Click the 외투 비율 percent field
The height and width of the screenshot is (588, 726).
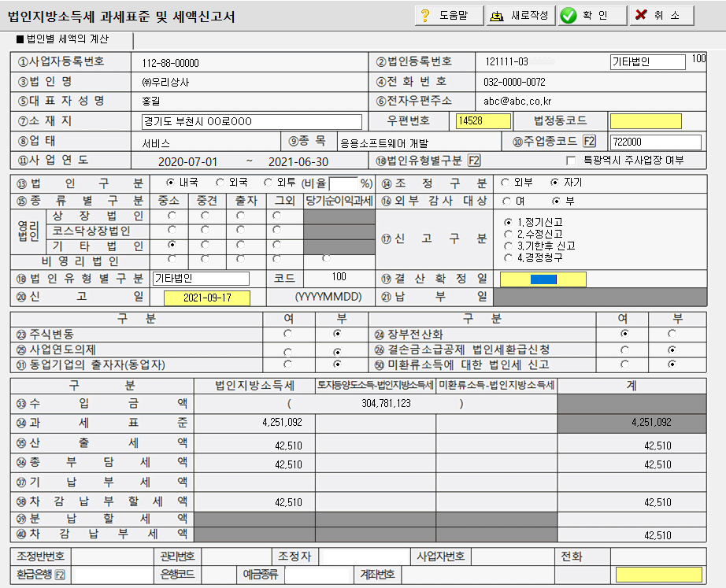coord(343,183)
